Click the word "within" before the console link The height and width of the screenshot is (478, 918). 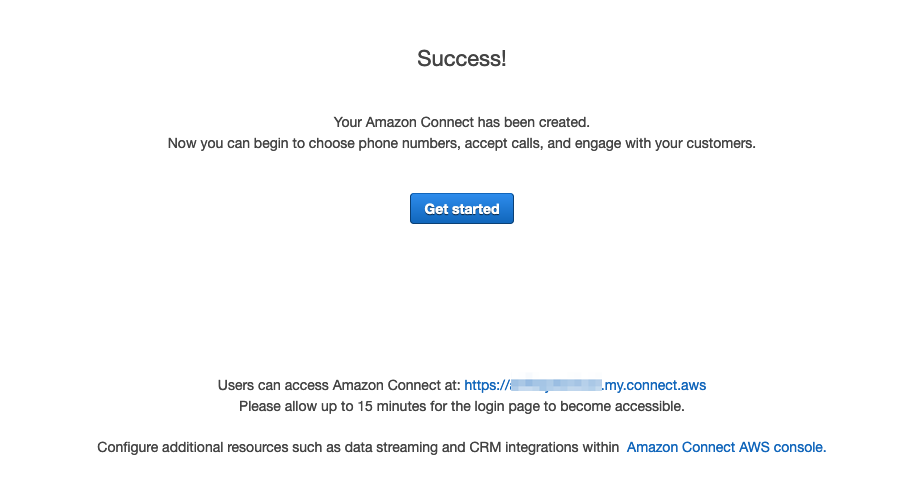(x=599, y=448)
